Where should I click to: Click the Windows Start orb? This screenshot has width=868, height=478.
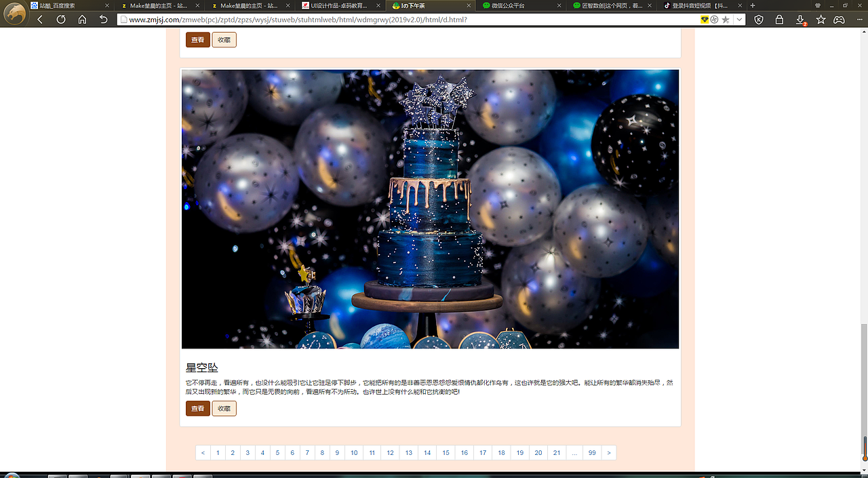pyautogui.click(x=12, y=475)
